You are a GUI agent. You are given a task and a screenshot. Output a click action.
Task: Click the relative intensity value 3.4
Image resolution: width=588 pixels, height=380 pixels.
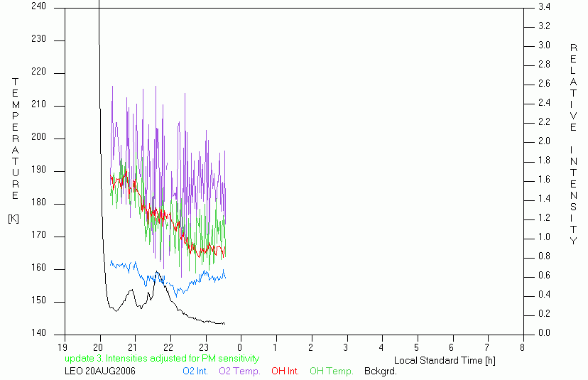(544, 6)
